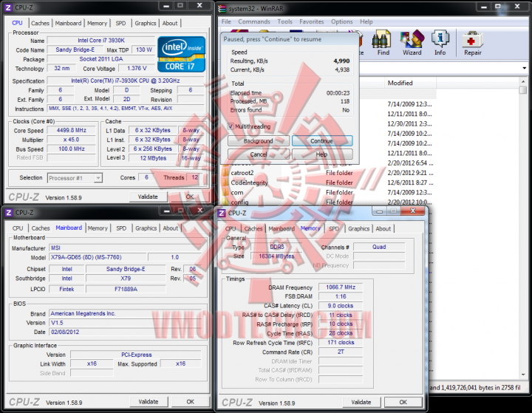Click the Background button in benchmark dialog
The width and height of the screenshot is (532, 413).
[258, 141]
